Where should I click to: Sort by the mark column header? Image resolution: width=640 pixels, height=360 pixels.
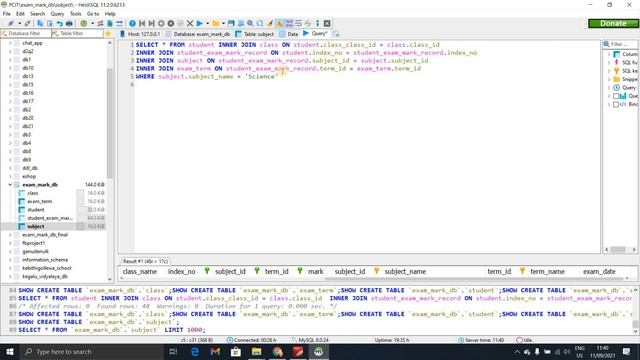point(316,271)
